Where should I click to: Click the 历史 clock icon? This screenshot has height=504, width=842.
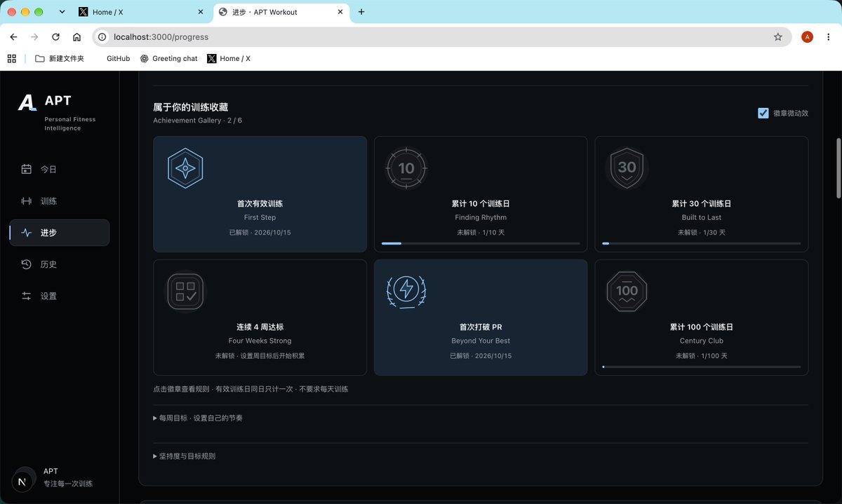coord(27,264)
